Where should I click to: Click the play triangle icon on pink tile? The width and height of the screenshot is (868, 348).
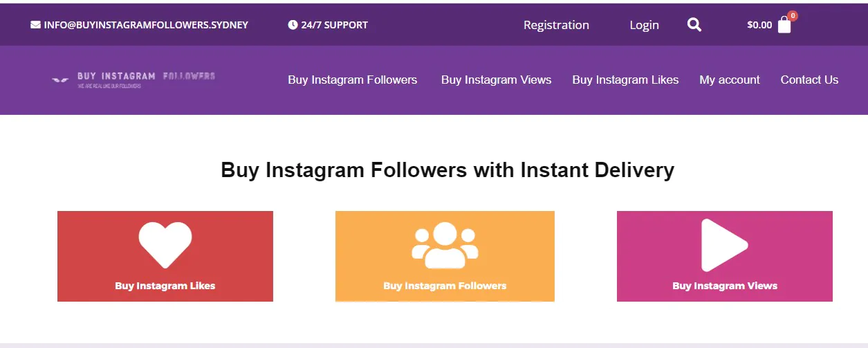724,245
